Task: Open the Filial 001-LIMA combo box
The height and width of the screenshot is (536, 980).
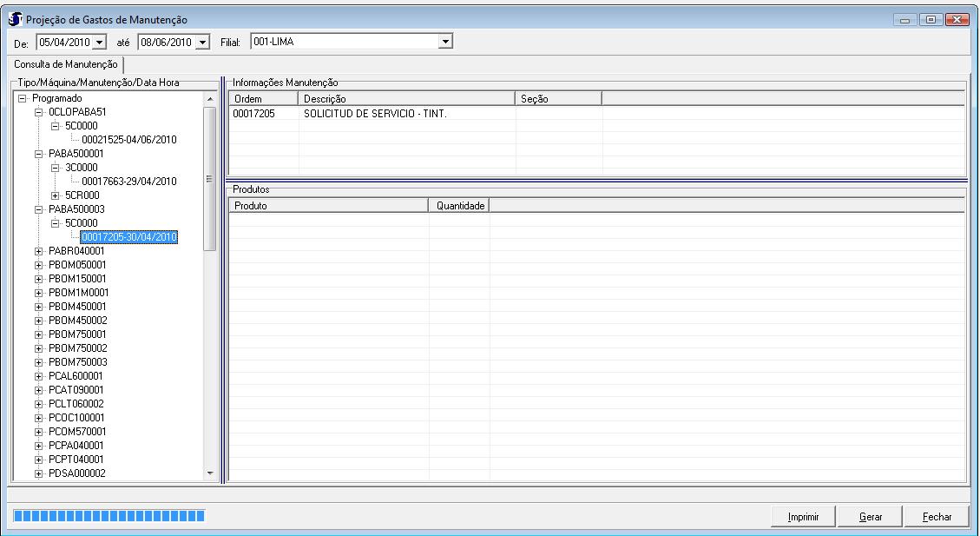Action: coord(445,41)
